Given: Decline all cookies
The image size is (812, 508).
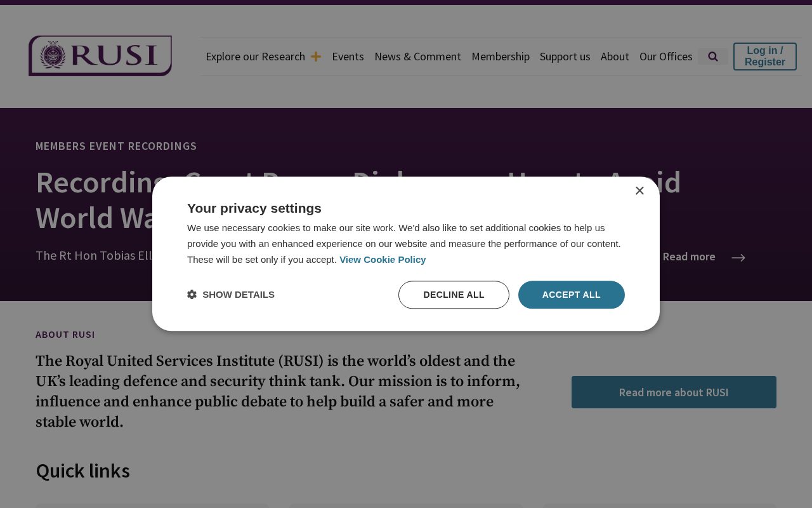Looking at the screenshot, I should pyautogui.click(x=454, y=295).
